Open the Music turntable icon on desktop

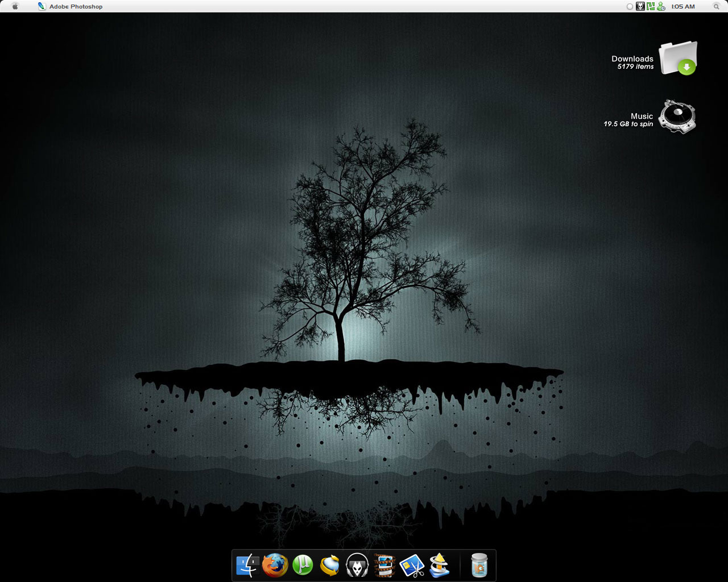pos(677,117)
